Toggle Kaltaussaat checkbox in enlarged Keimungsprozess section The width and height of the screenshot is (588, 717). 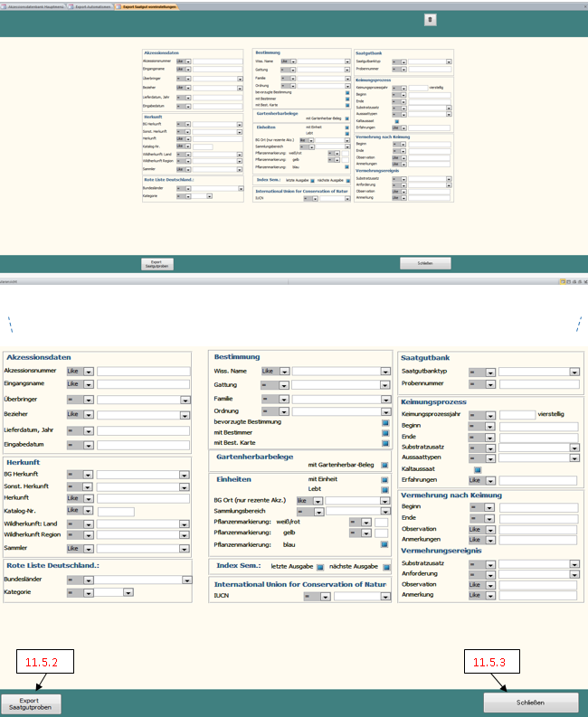(477, 469)
